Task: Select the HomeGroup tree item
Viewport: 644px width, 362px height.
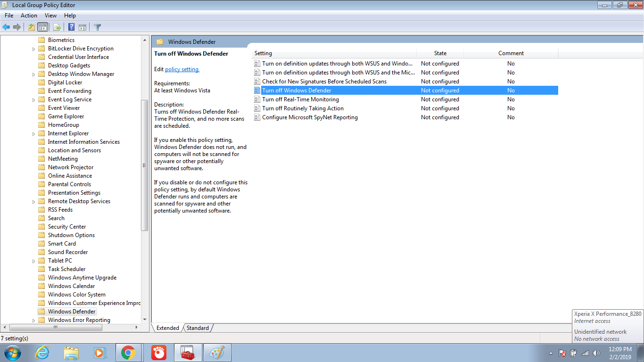Action: pos(63,125)
